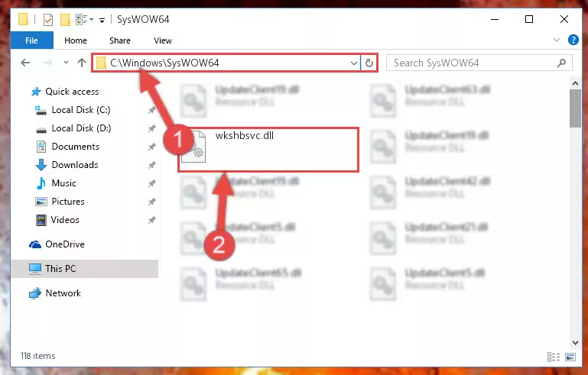
Task: Switch to the View ribbon tab
Action: (x=163, y=40)
